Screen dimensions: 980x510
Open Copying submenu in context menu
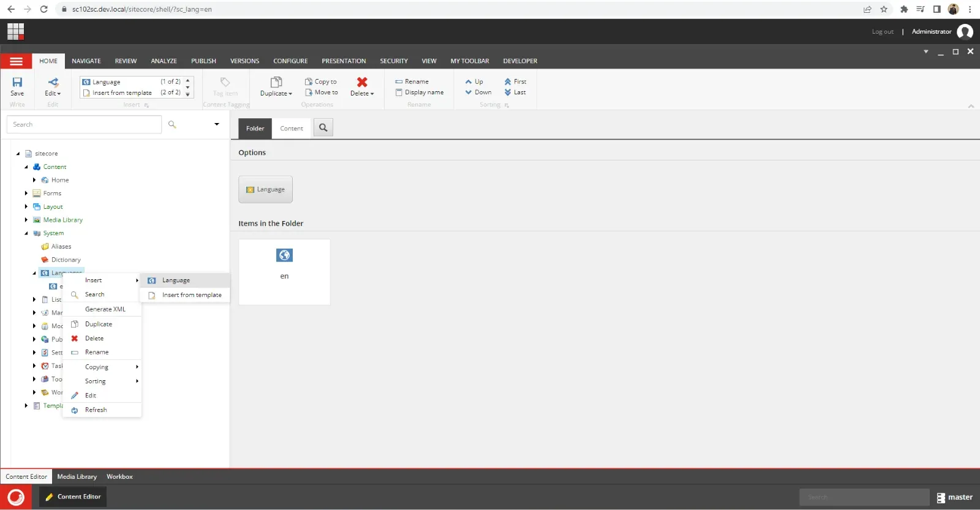coord(102,367)
